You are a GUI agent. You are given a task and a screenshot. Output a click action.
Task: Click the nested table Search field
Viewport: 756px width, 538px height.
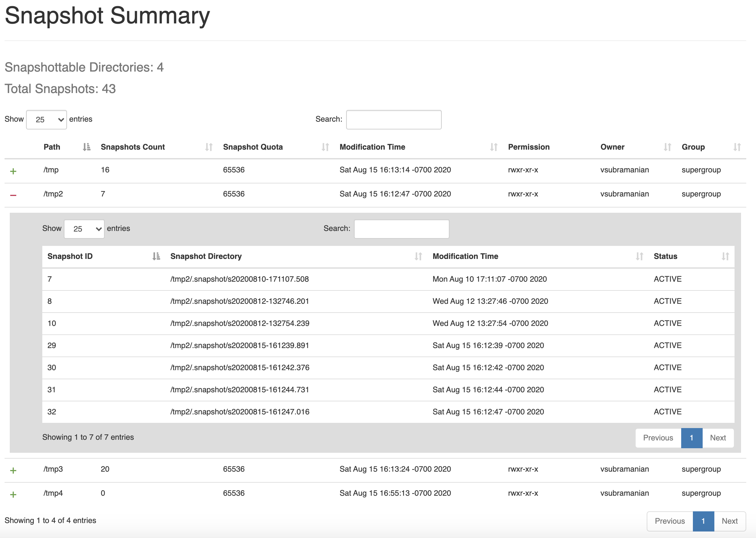click(401, 229)
